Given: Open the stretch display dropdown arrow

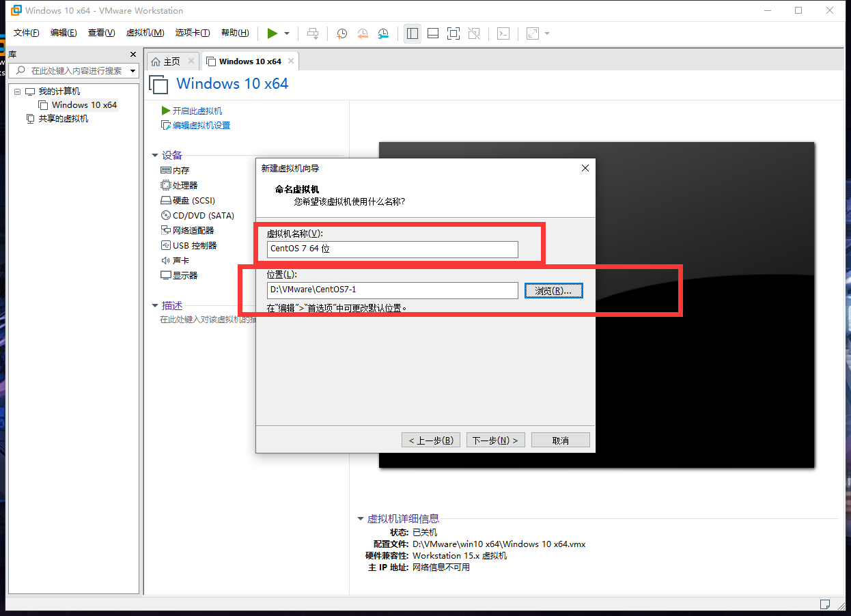Looking at the screenshot, I should (547, 33).
